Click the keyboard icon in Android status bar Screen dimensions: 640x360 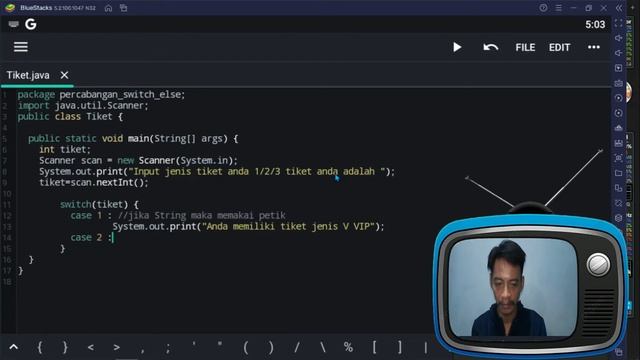coord(13,24)
